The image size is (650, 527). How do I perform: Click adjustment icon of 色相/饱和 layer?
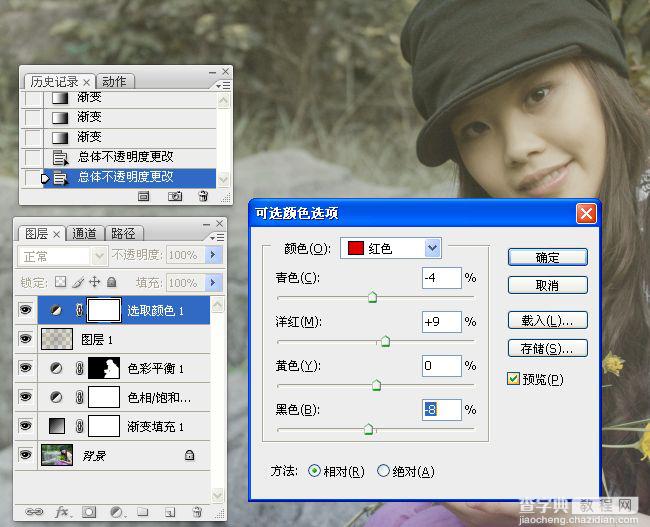[56, 397]
